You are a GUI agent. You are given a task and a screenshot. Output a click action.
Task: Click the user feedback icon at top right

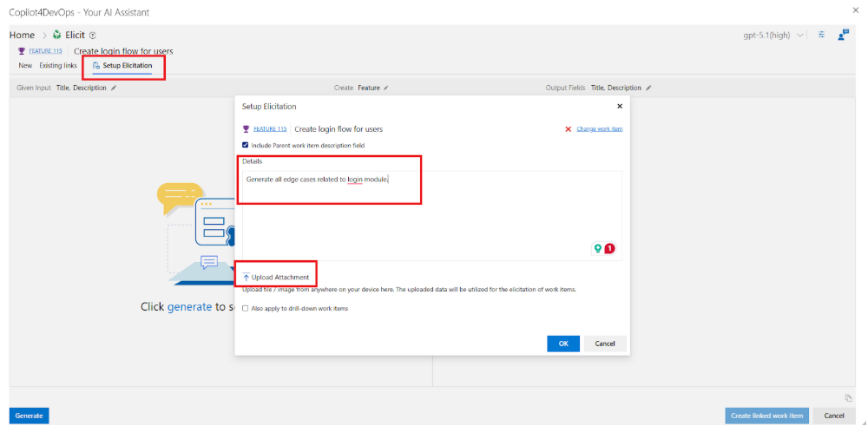click(843, 35)
